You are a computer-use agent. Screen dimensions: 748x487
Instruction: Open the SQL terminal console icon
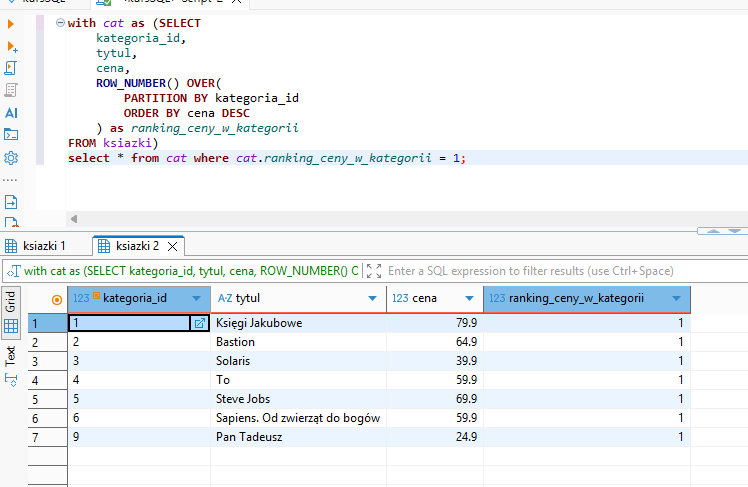click(x=12, y=134)
